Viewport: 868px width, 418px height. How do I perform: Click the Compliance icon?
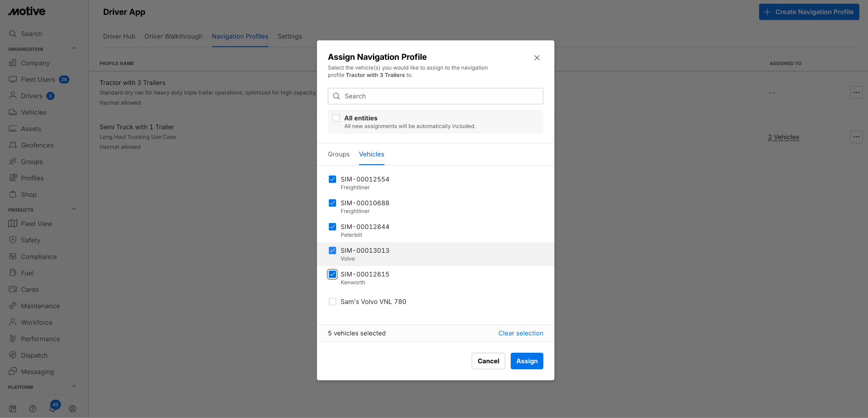(x=13, y=257)
